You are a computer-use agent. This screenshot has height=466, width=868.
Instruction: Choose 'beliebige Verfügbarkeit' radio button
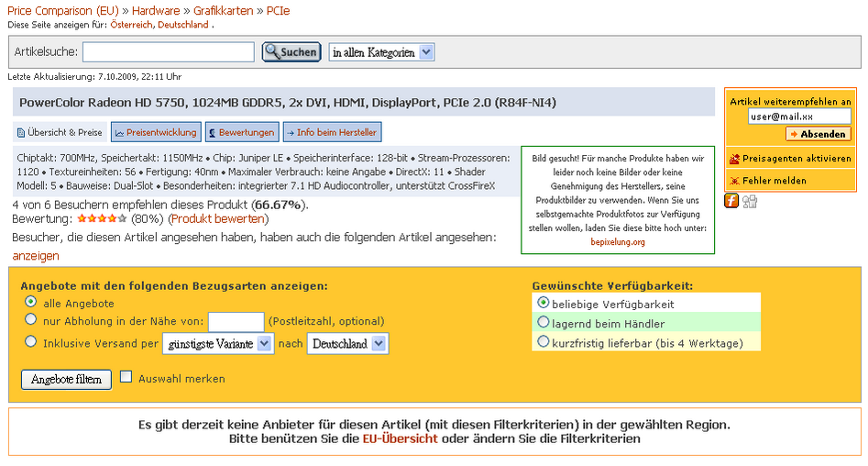pos(543,303)
